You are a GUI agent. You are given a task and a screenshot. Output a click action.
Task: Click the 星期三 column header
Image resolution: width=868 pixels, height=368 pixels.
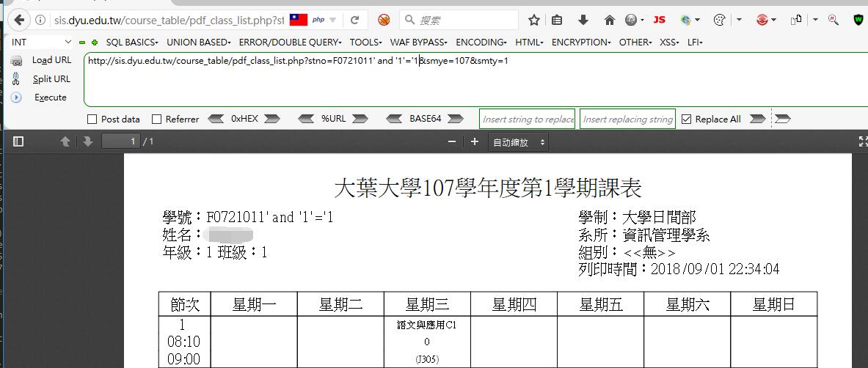tap(427, 303)
